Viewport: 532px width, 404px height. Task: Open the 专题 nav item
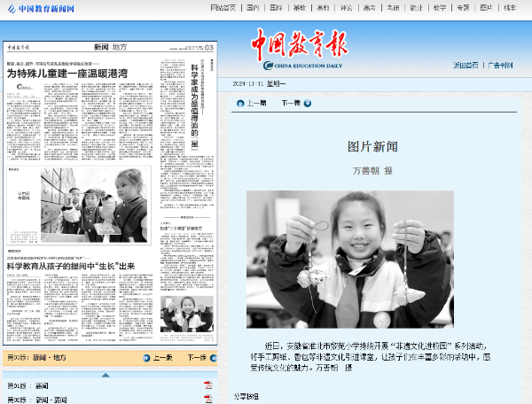coord(463,8)
